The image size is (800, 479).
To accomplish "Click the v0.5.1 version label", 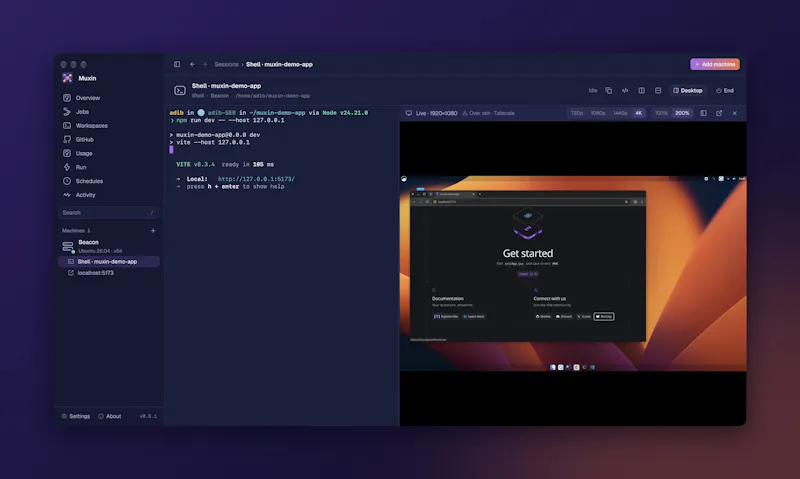I will pyautogui.click(x=148, y=416).
